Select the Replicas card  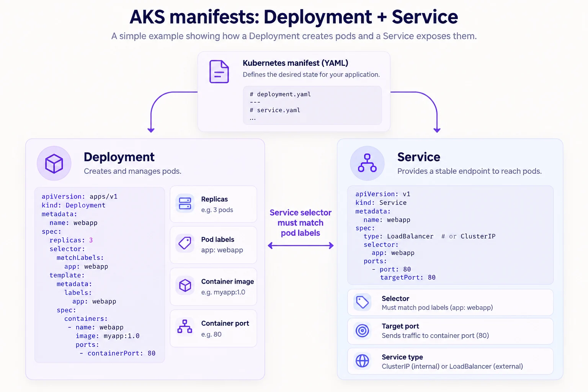213,204
